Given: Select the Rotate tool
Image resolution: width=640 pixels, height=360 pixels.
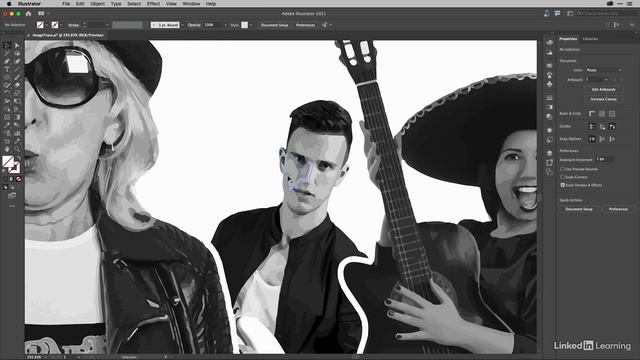Looking at the screenshot, I should pyautogui.click(x=7, y=93).
